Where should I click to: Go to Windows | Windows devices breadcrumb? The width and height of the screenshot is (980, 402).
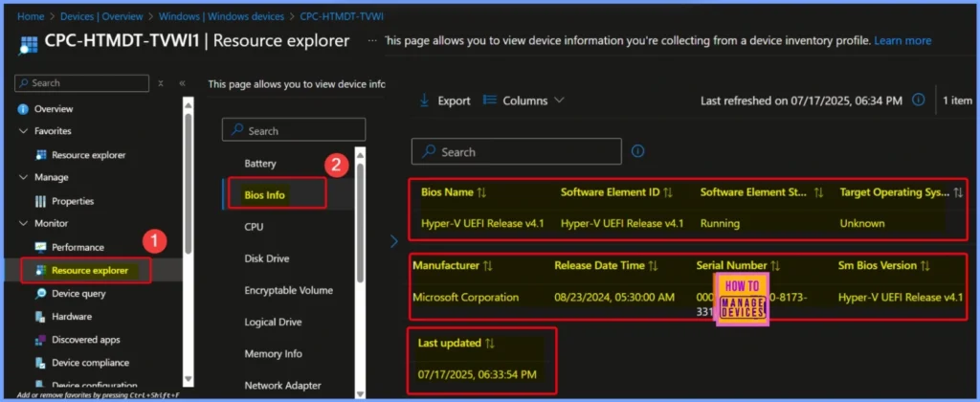[221, 17]
